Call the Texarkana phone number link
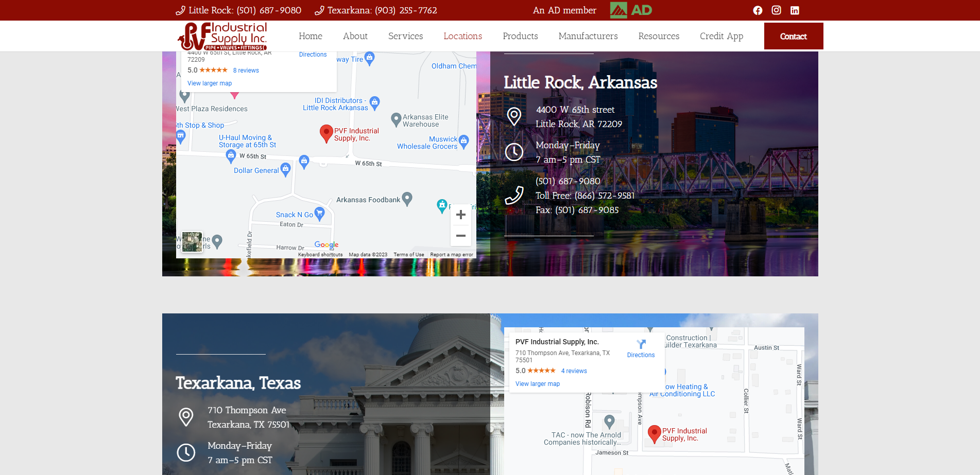Image resolution: width=980 pixels, height=475 pixels. [x=376, y=10]
